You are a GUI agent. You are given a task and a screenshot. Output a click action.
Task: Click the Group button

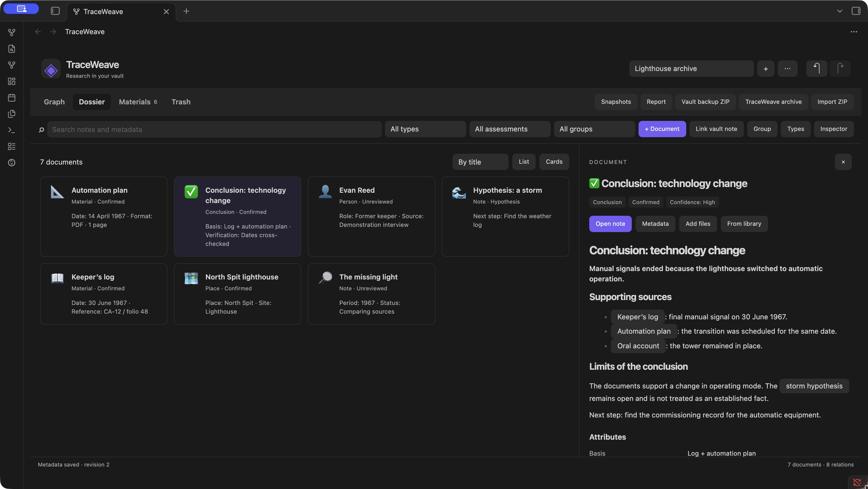click(x=762, y=129)
